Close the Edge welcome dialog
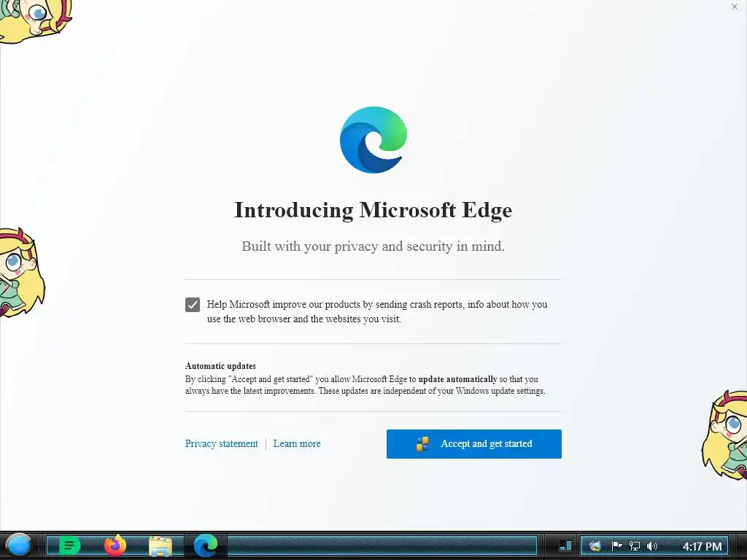This screenshot has width=747, height=560. point(734,7)
